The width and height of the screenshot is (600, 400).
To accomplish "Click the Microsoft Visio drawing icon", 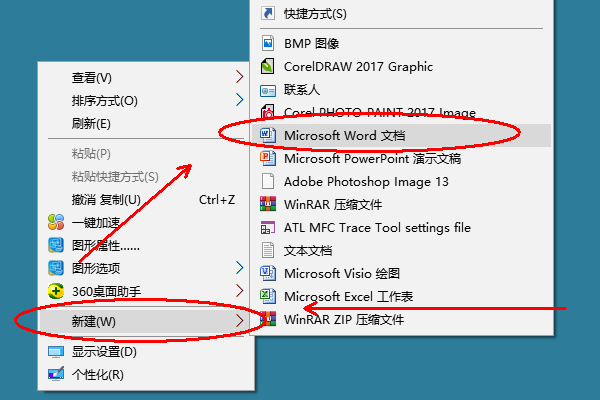I will click(x=268, y=273).
